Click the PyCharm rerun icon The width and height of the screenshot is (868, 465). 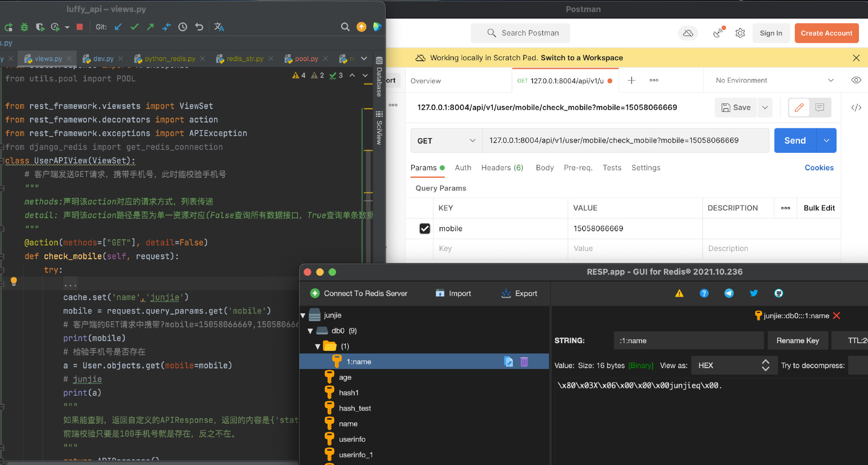point(8,27)
